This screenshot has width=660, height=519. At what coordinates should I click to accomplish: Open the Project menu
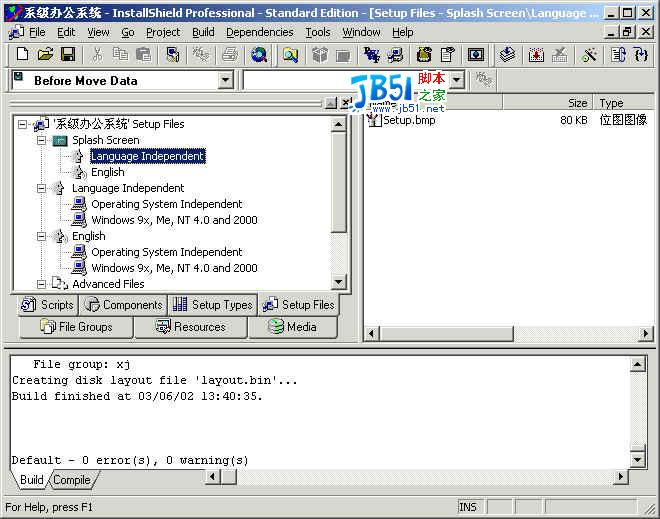(x=163, y=32)
